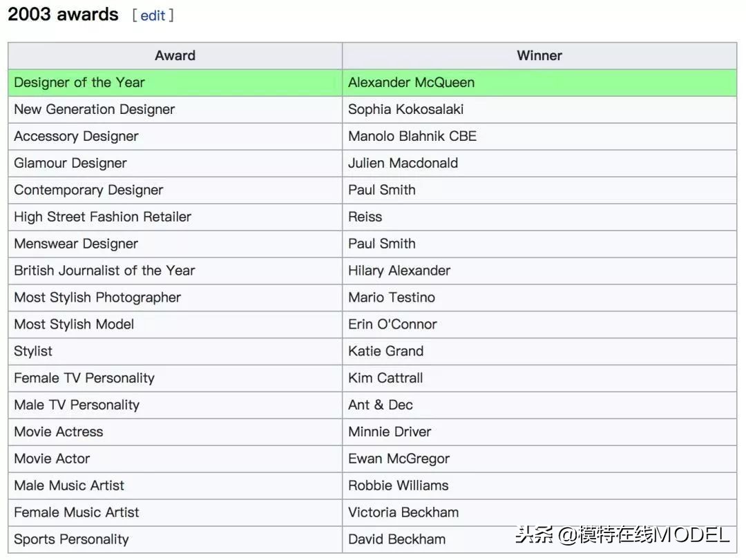
Task: Click the Sports Personality award cell
Action: click(71, 539)
